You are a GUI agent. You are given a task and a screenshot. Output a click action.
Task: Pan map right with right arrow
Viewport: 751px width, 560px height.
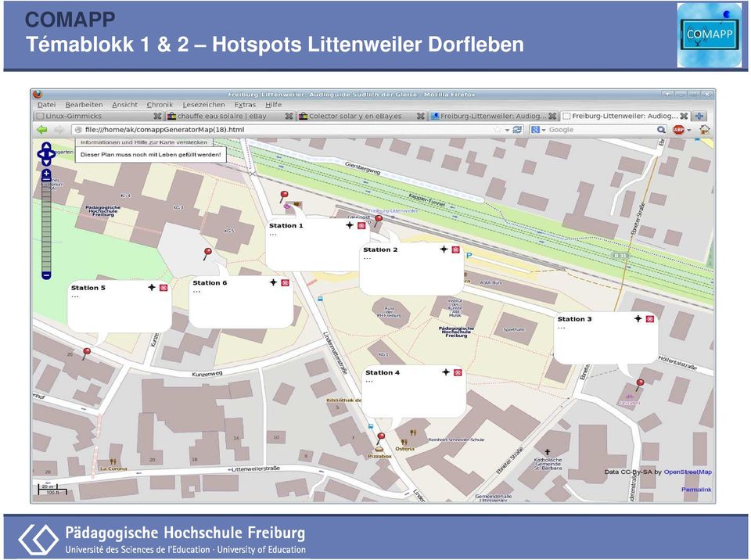pyautogui.click(x=52, y=154)
